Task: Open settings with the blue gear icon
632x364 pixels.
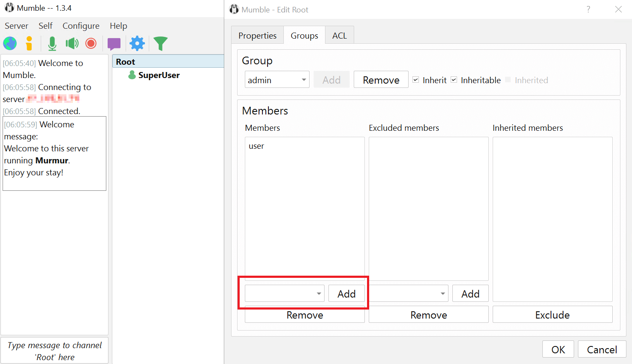Action: coord(137,43)
